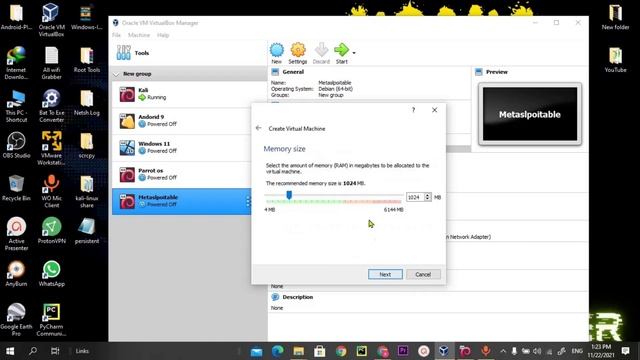Open the ProtonVPN desktop icon

(x=51, y=231)
